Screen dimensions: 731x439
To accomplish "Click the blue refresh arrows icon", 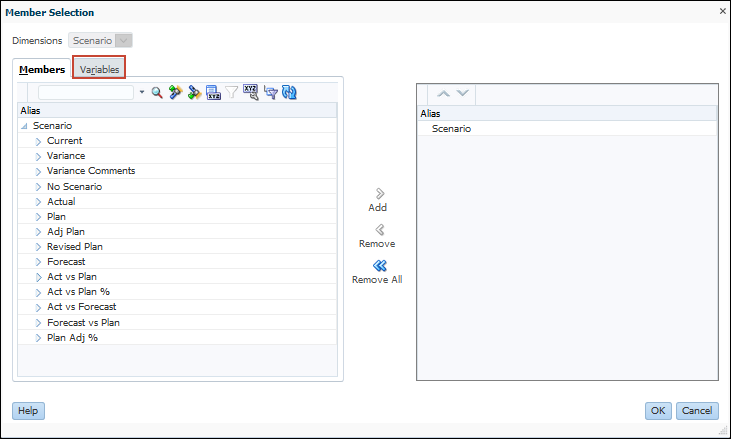I will [289, 92].
